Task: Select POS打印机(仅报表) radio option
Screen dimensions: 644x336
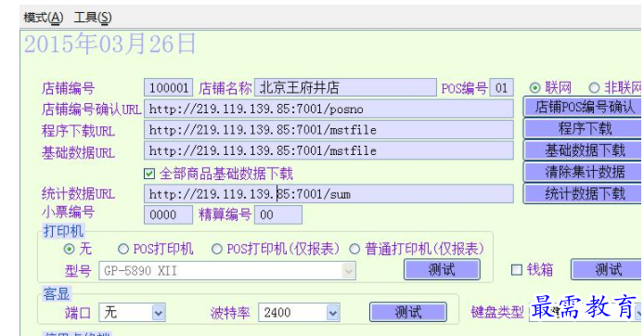Action: pos(217,249)
